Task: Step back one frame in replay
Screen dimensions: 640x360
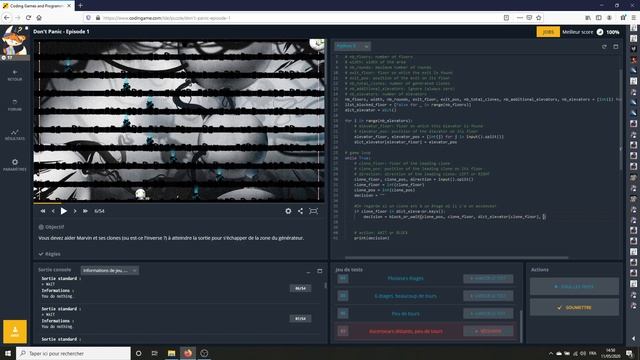Action: 53,211
